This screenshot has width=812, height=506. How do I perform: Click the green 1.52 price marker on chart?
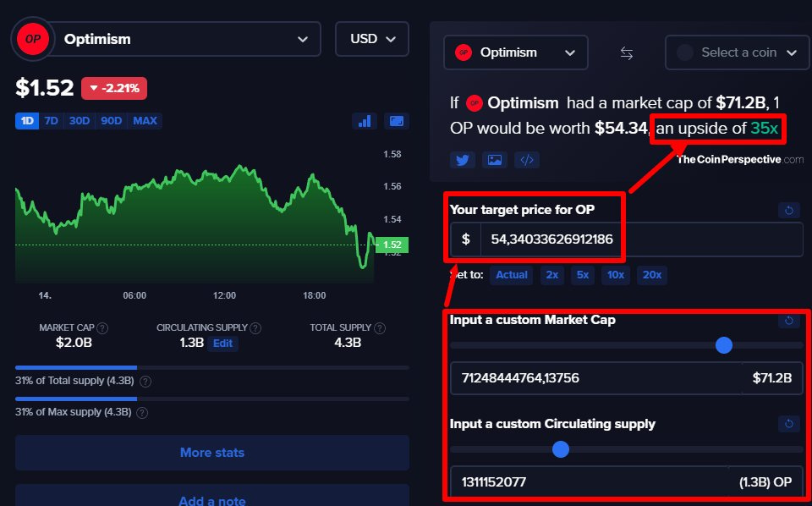pos(392,245)
